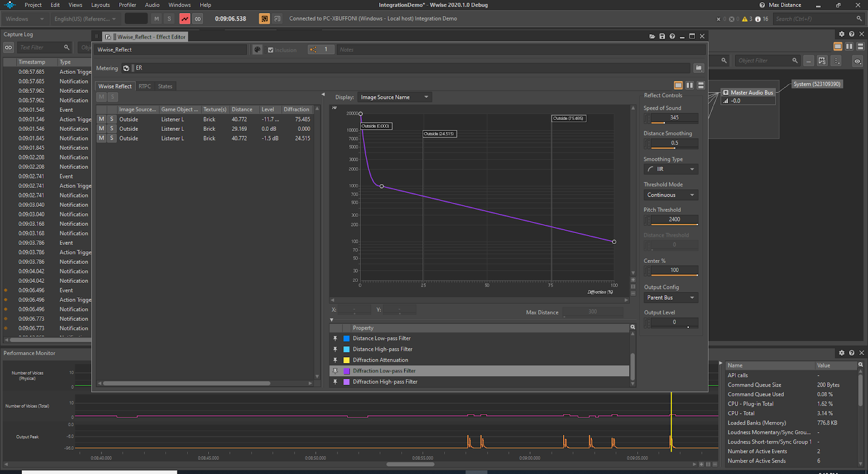The image size is (868, 474).
Task: Open Threshold Mode Continuous dropdown
Action: 671,195
